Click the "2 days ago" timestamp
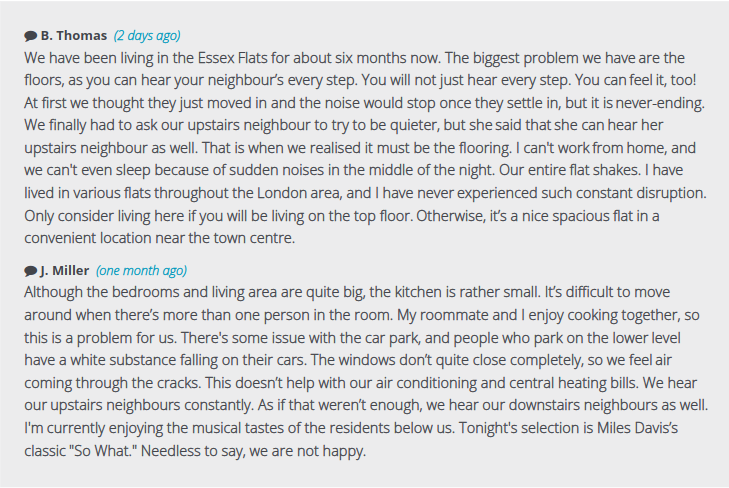This screenshot has width=729, height=488. tap(147, 36)
